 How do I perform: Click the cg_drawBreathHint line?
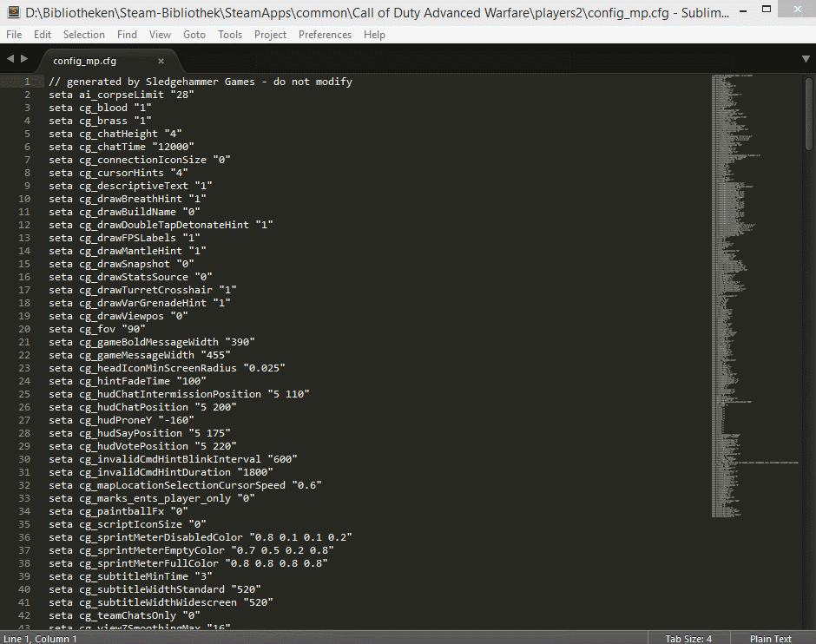128,199
